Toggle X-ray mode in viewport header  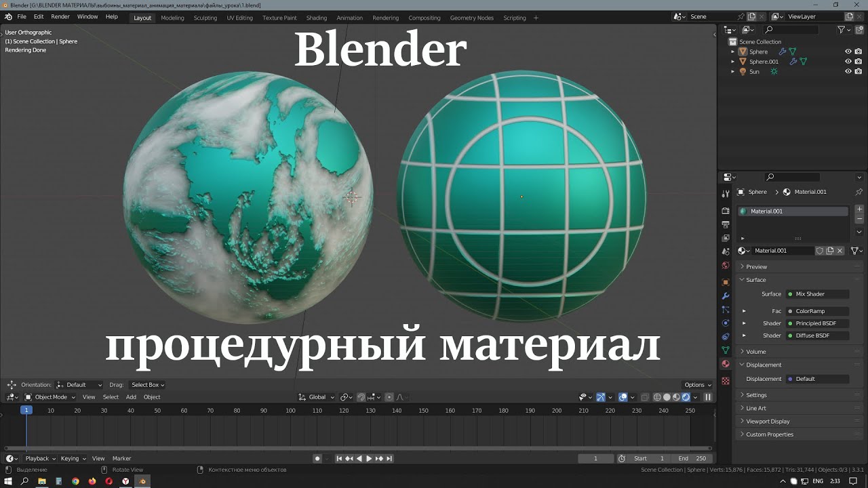click(x=645, y=397)
